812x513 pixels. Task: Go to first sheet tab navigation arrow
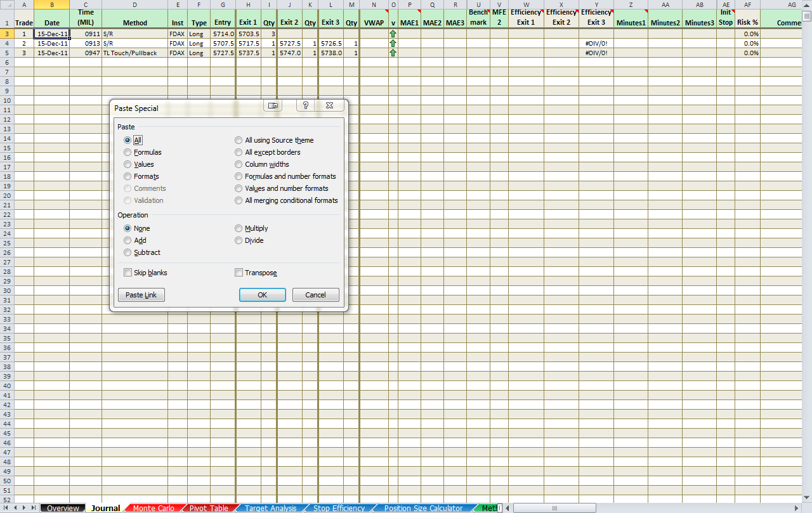tap(6, 508)
